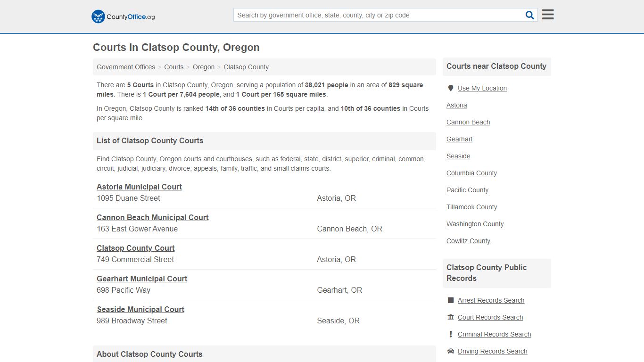Screen dimensions: 644x362
Task: Click the car icon beside Driving Records
Action: tap(451, 351)
